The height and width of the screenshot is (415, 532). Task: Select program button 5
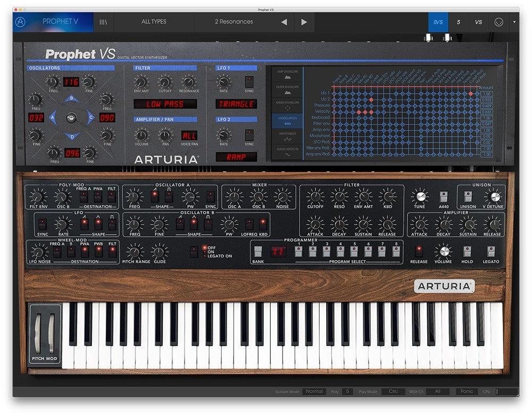pyautogui.click(x=354, y=252)
